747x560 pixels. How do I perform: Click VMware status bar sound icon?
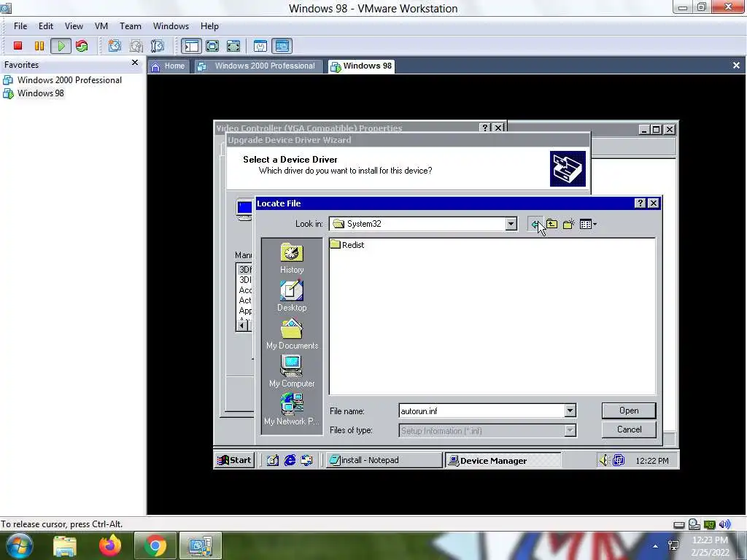click(x=724, y=524)
